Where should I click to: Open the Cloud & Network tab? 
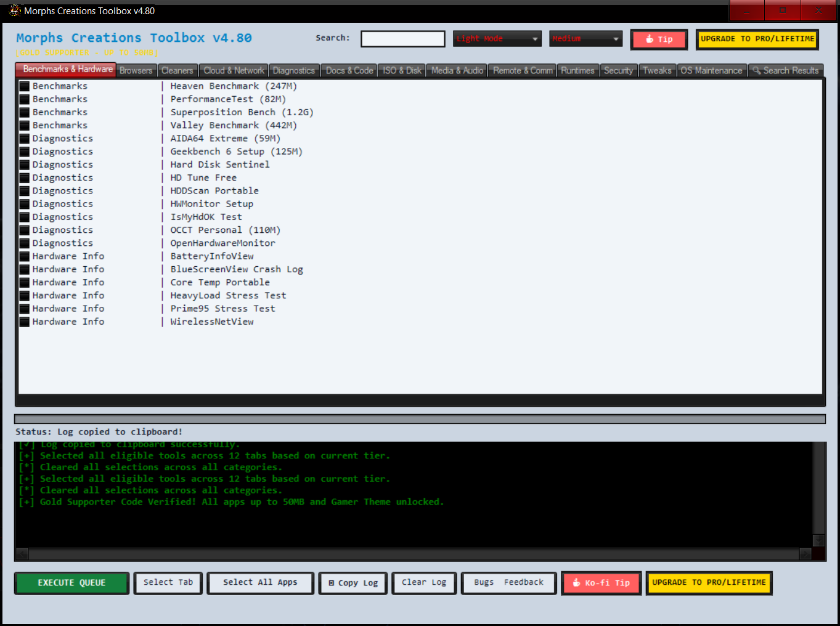(234, 71)
